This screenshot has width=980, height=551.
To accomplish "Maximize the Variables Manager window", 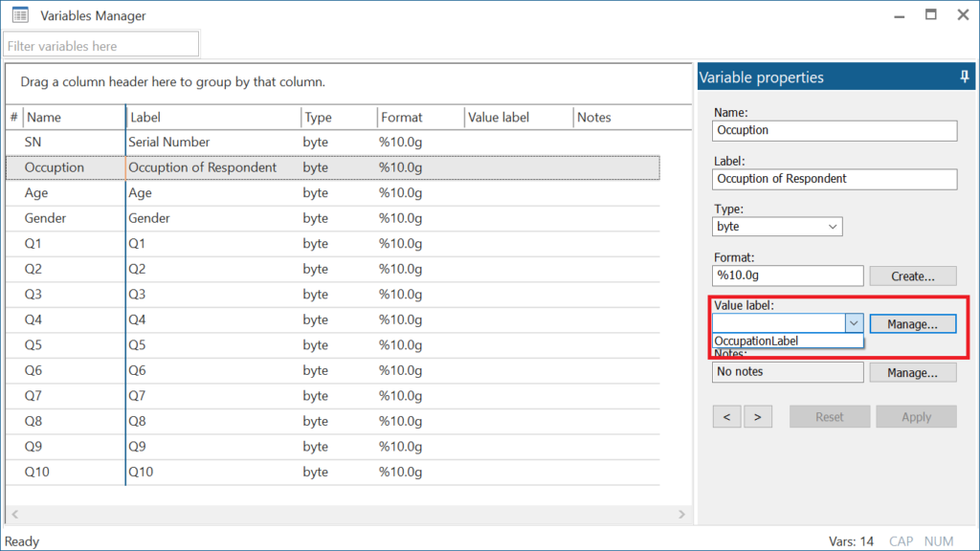I will pyautogui.click(x=930, y=14).
